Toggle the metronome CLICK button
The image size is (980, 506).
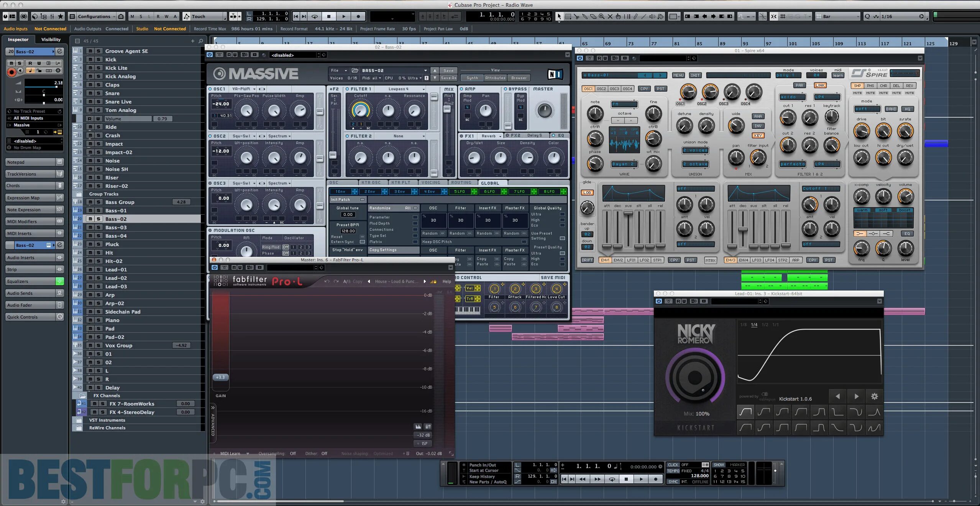[673, 465]
